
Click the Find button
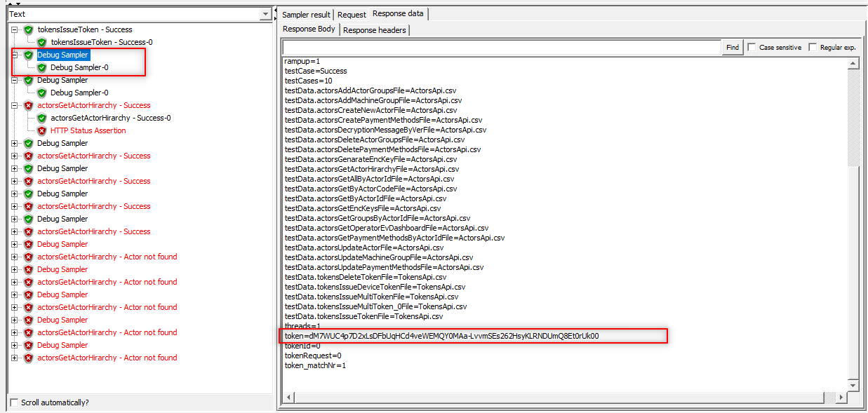(x=733, y=47)
